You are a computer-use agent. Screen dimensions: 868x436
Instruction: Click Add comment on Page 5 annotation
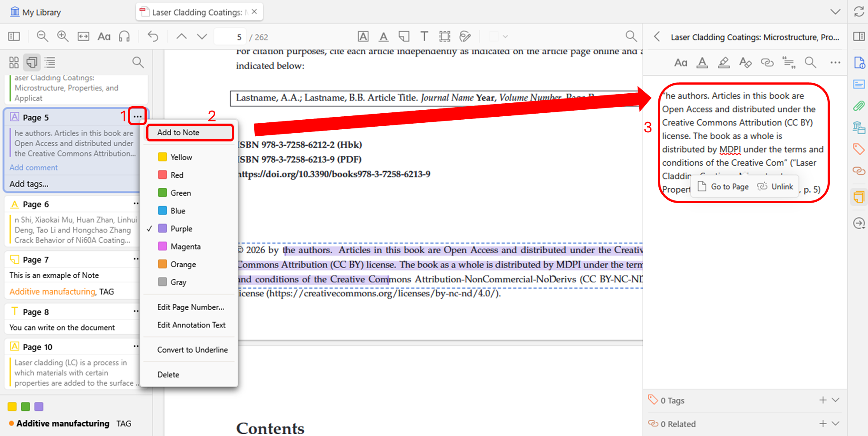(33, 167)
